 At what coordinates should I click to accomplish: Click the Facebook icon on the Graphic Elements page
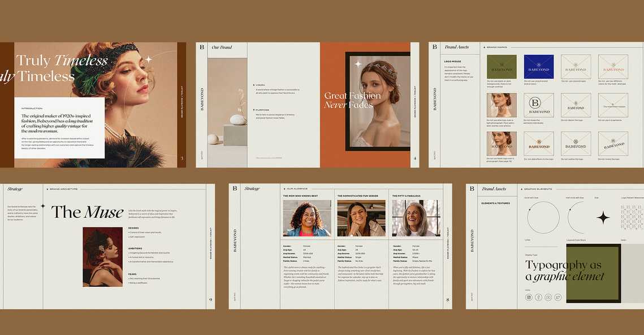point(538,297)
